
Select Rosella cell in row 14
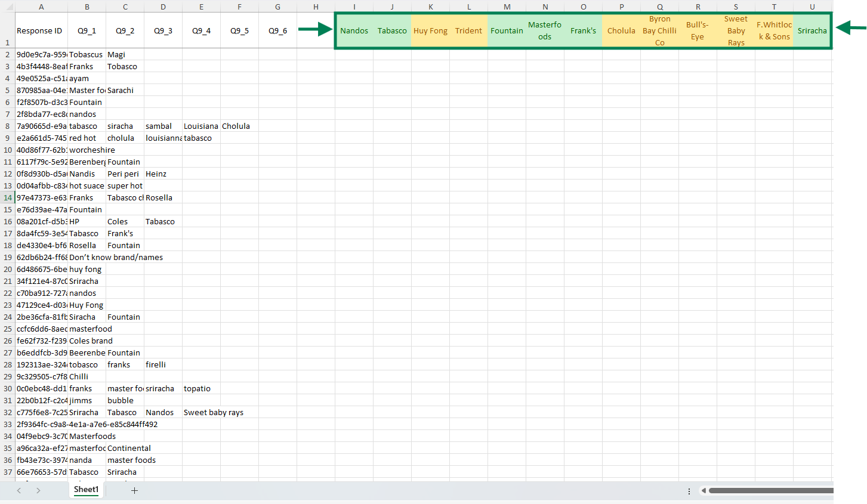163,197
